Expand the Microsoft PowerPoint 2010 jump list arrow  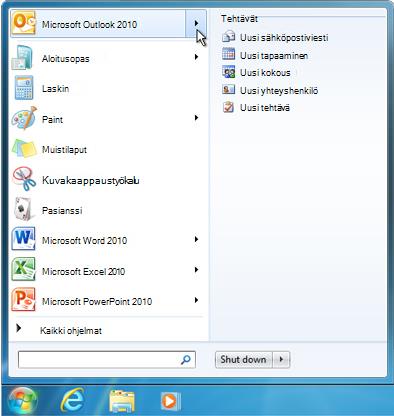(196, 300)
